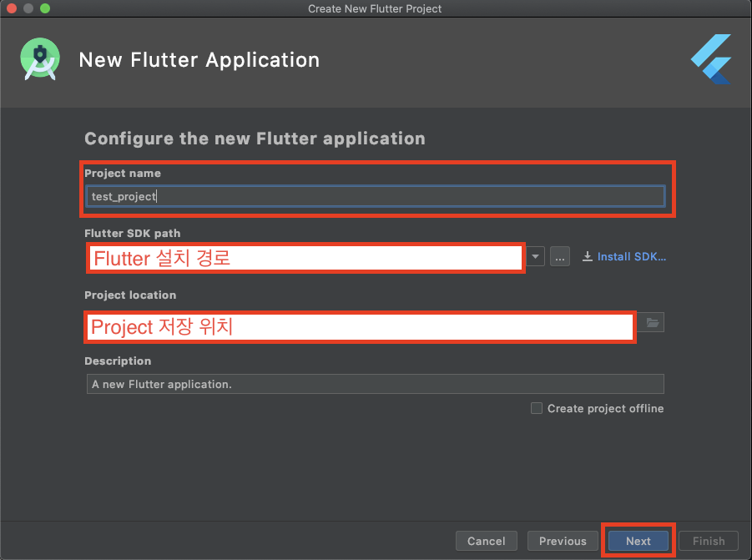This screenshot has width=752, height=560.
Task: Click the Configure the new Flutter application heading
Action: 255,139
